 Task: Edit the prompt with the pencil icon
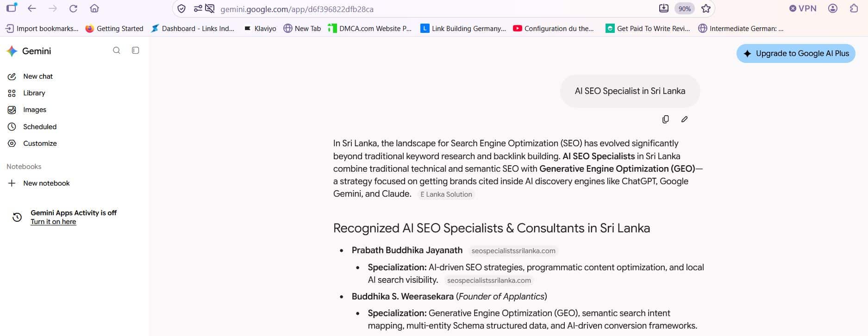[x=685, y=119]
